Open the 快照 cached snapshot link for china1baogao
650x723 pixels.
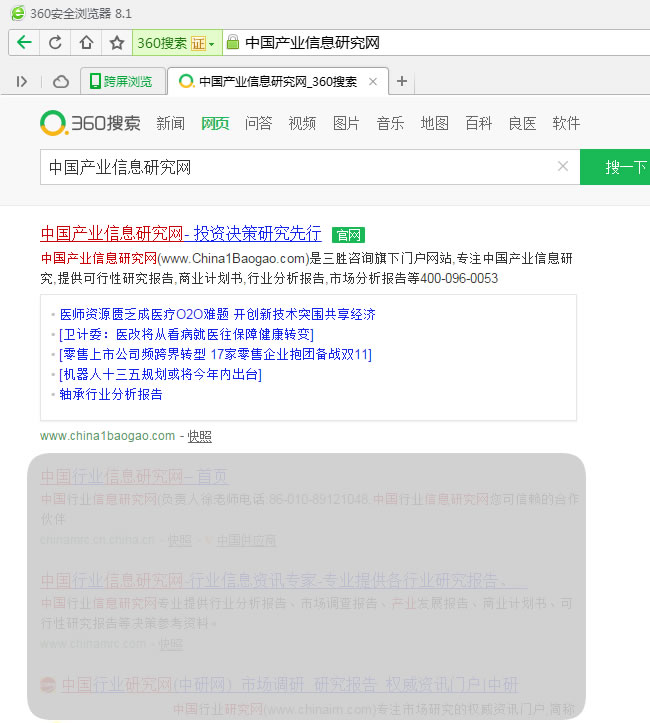coord(200,436)
